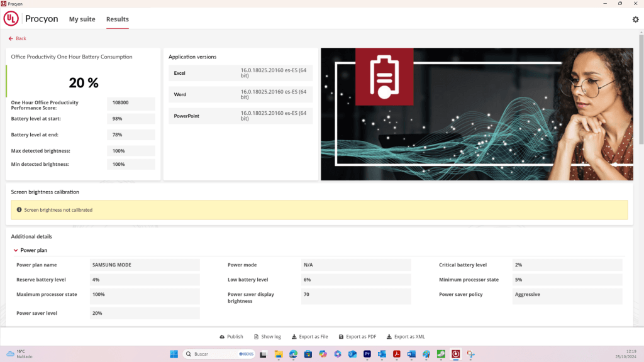644x362 pixels.
Task: Open the weather widget showing 16°C Nublado
Action: [x=19, y=354]
